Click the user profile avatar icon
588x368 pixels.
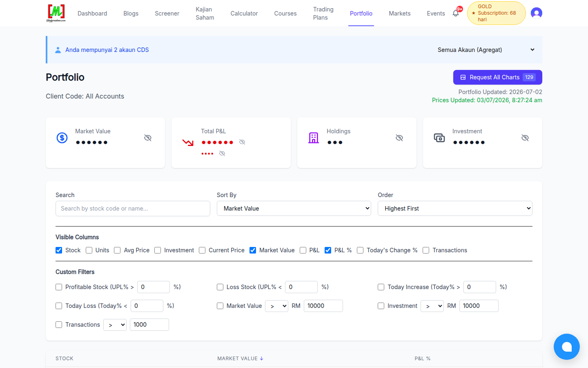(537, 13)
